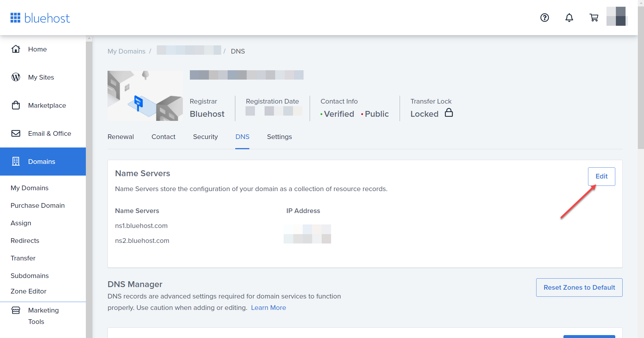Click Reset Zones to Default button
Image resolution: width=644 pixels, height=338 pixels.
(579, 287)
